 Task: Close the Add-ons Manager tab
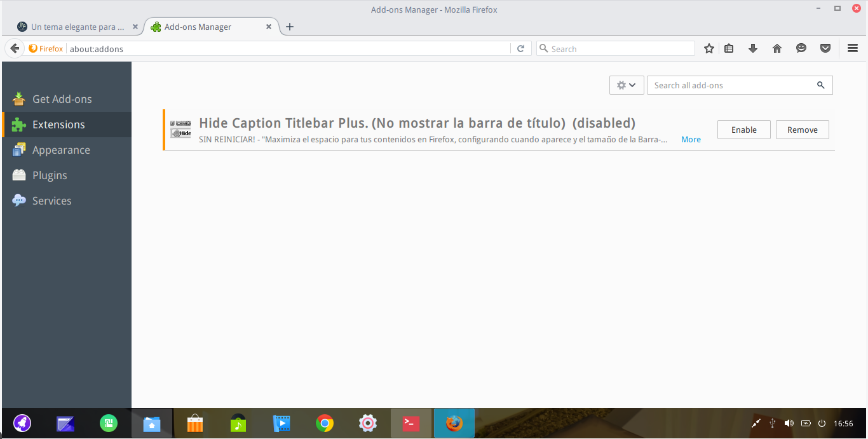(x=269, y=27)
